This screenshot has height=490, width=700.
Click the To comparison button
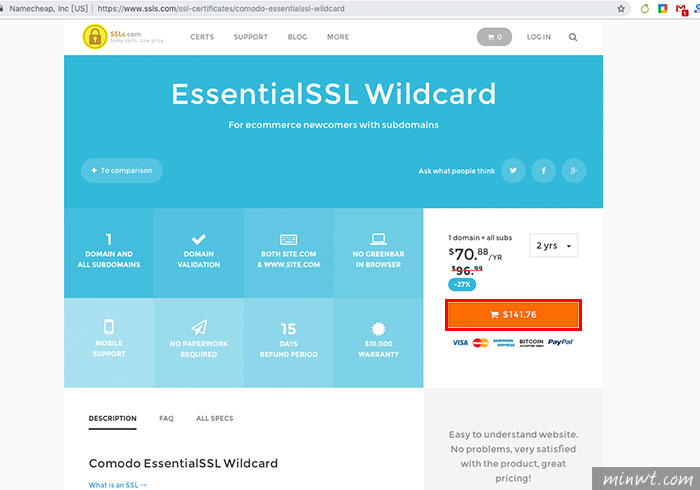click(x=121, y=170)
